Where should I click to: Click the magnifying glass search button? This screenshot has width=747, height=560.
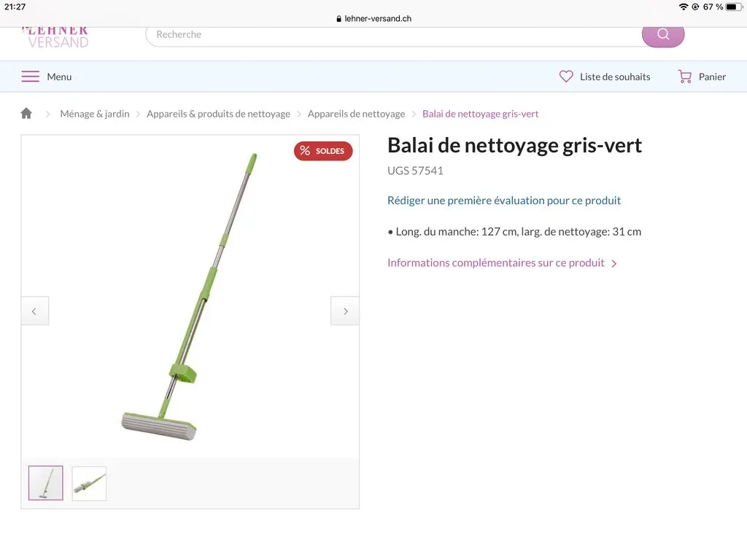click(x=662, y=34)
